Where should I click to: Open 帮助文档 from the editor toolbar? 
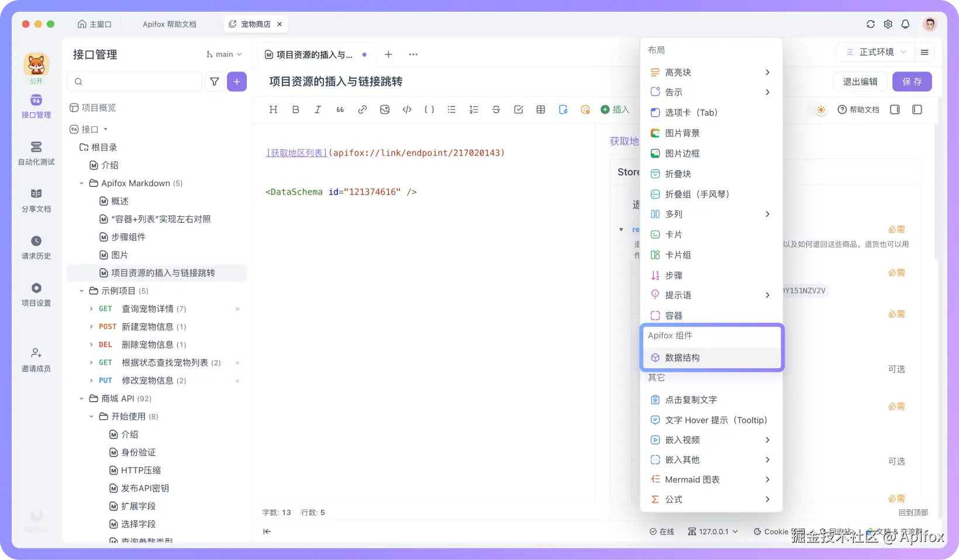tap(858, 110)
